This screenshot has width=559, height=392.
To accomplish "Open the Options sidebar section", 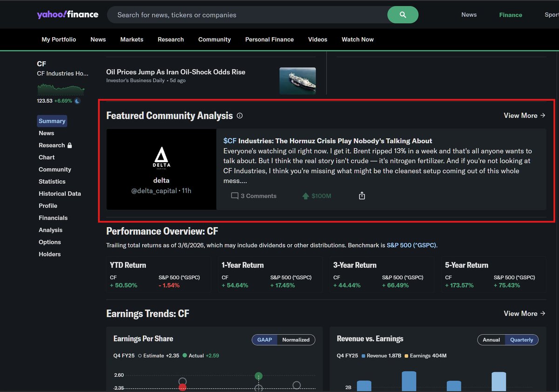I will (50, 242).
